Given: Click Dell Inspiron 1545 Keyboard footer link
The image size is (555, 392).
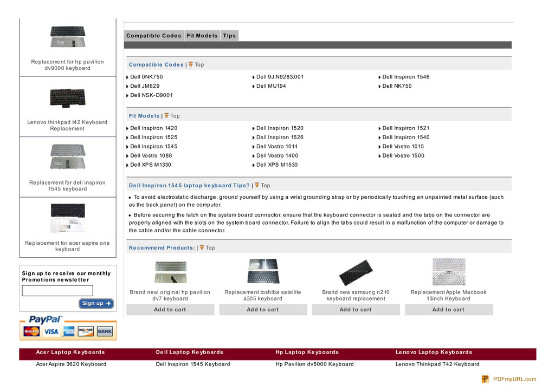Looking at the screenshot, I should [193, 364].
